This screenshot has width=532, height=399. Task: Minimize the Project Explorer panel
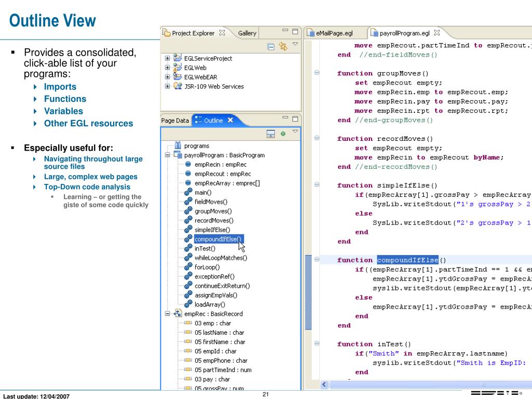285,31
